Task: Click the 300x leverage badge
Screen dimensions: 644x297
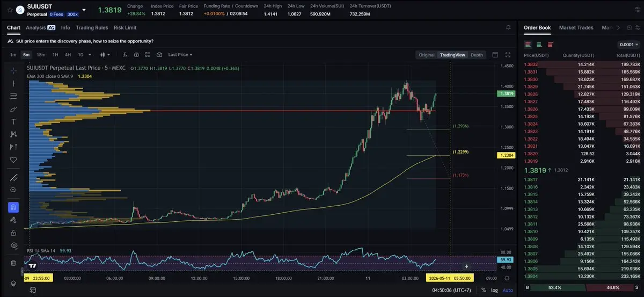Action: pos(72,14)
